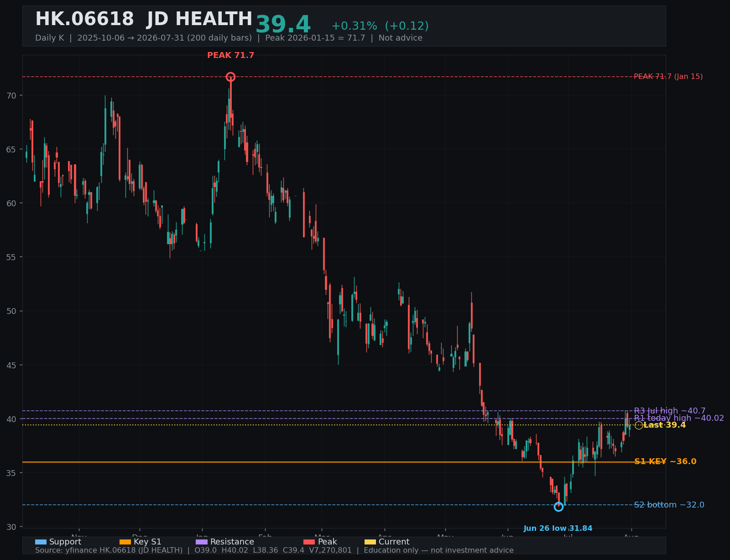Click the orange Key S1 legend swatch
This screenshot has height=560, width=730.
coord(125,542)
